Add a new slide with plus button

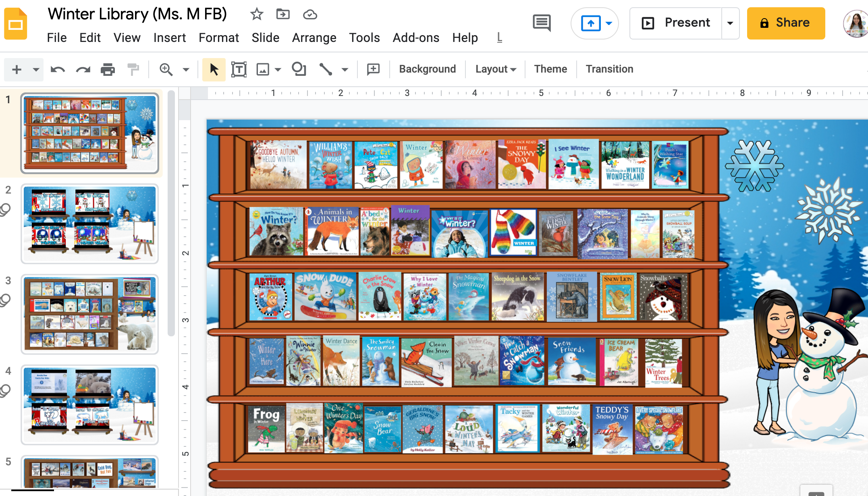[17, 70]
